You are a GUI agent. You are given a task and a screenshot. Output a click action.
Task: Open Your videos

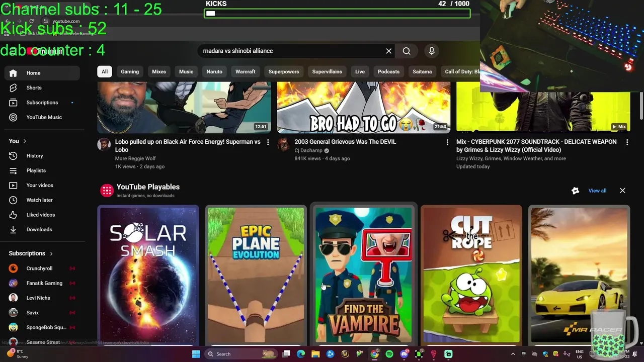(42, 185)
